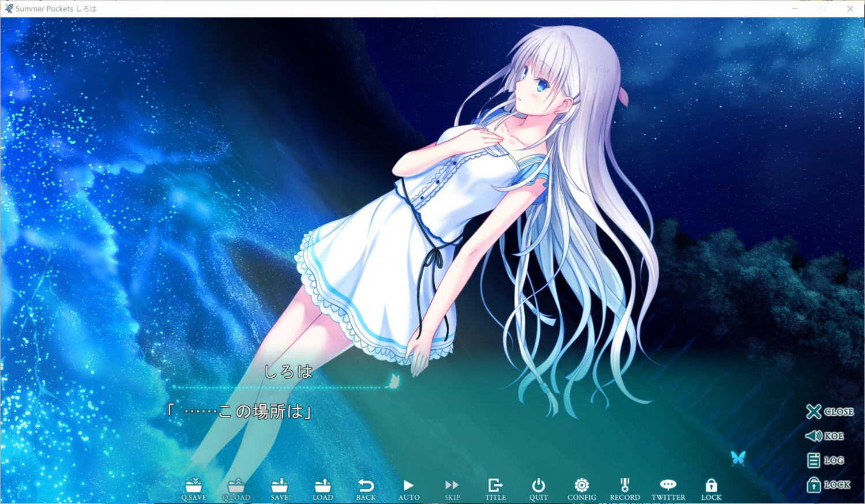Open the backlog with LOG
This screenshot has width=865, height=504.
pyautogui.click(x=825, y=460)
